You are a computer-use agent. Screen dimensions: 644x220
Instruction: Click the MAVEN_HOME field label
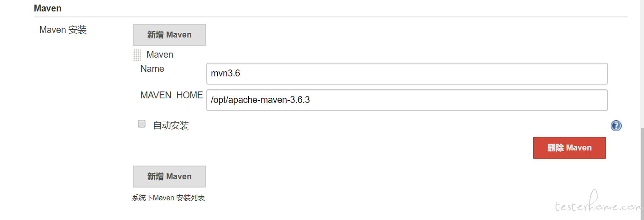172,95
